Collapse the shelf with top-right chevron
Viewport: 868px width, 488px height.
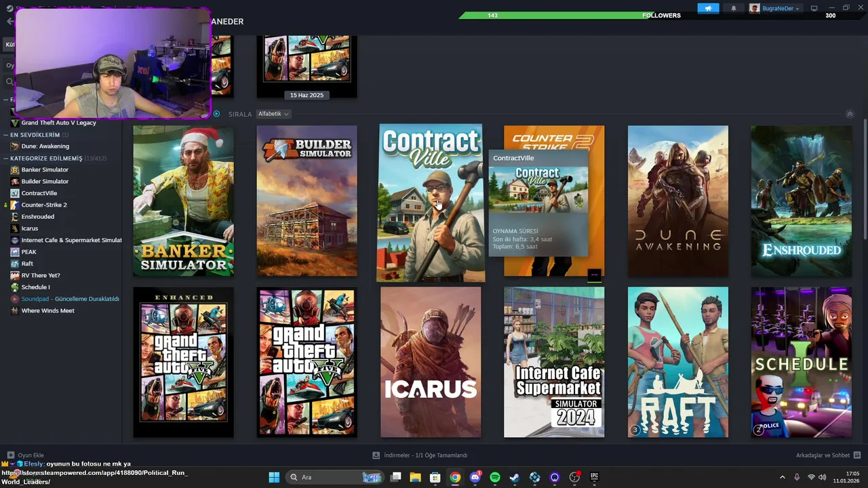850,114
